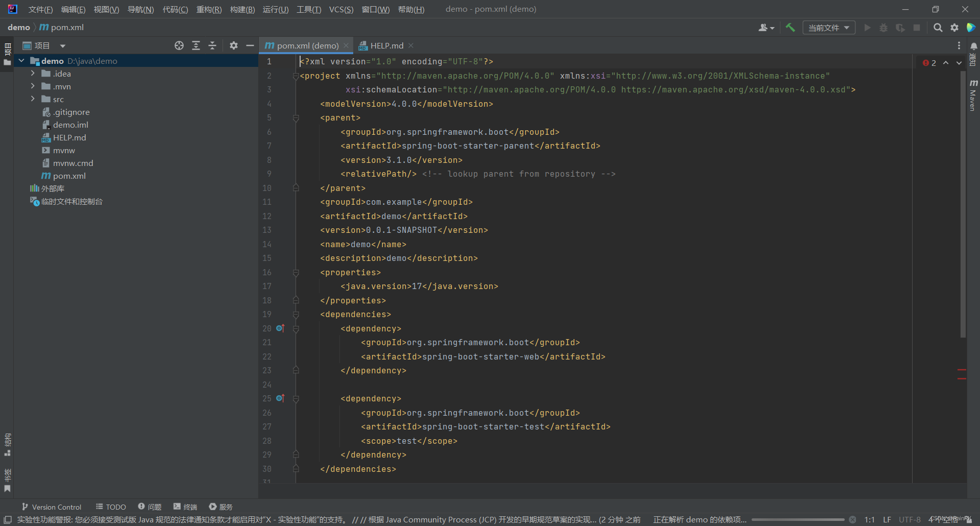Click gutter marker on line 25
The height and width of the screenshot is (526, 980).
(x=280, y=398)
